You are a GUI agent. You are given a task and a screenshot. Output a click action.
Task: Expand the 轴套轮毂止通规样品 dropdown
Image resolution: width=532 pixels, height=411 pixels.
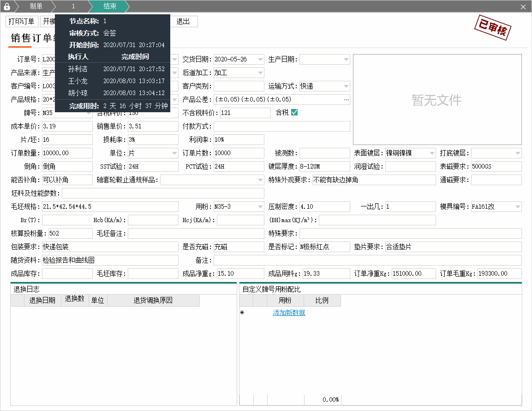point(260,180)
